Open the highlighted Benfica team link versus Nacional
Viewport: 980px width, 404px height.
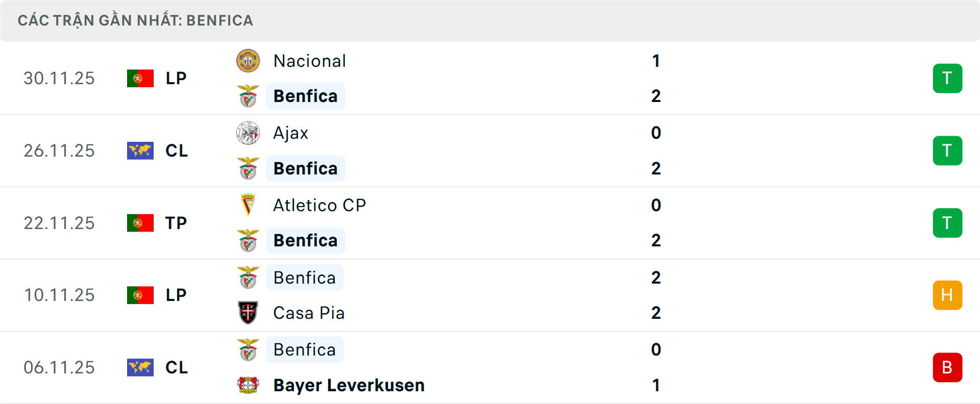[305, 95]
